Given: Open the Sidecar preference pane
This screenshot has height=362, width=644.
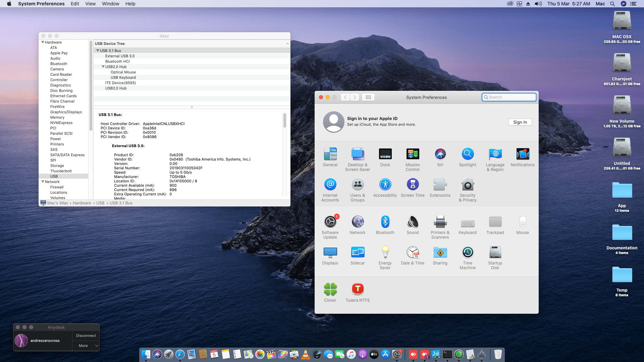Looking at the screenshot, I should click(x=358, y=252).
